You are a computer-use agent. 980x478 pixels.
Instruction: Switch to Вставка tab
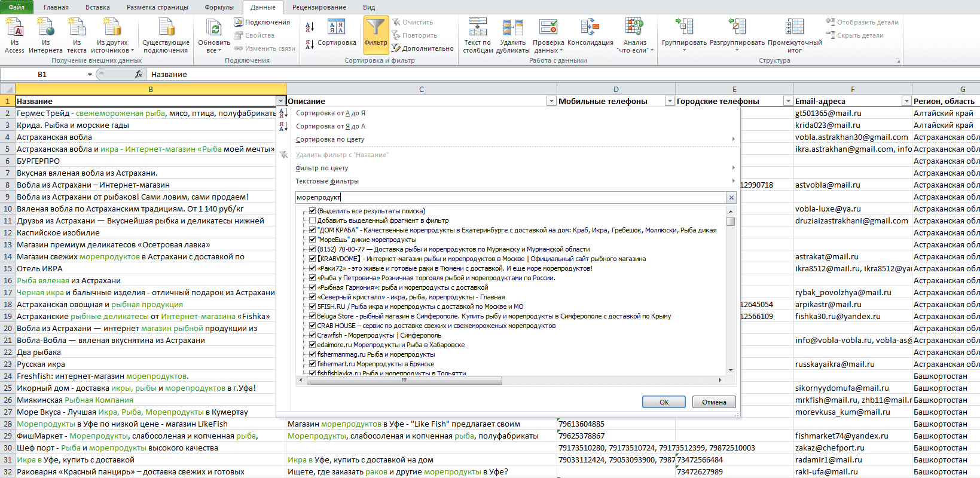point(97,7)
